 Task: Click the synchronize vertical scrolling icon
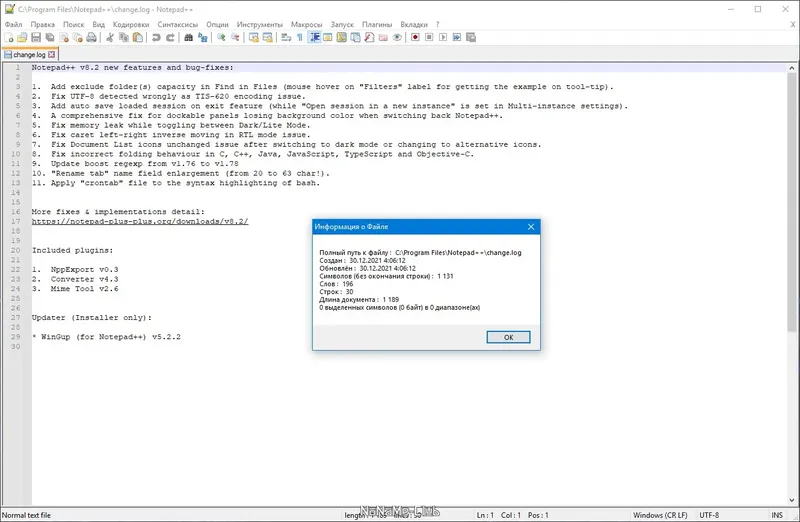click(x=254, y=37)
